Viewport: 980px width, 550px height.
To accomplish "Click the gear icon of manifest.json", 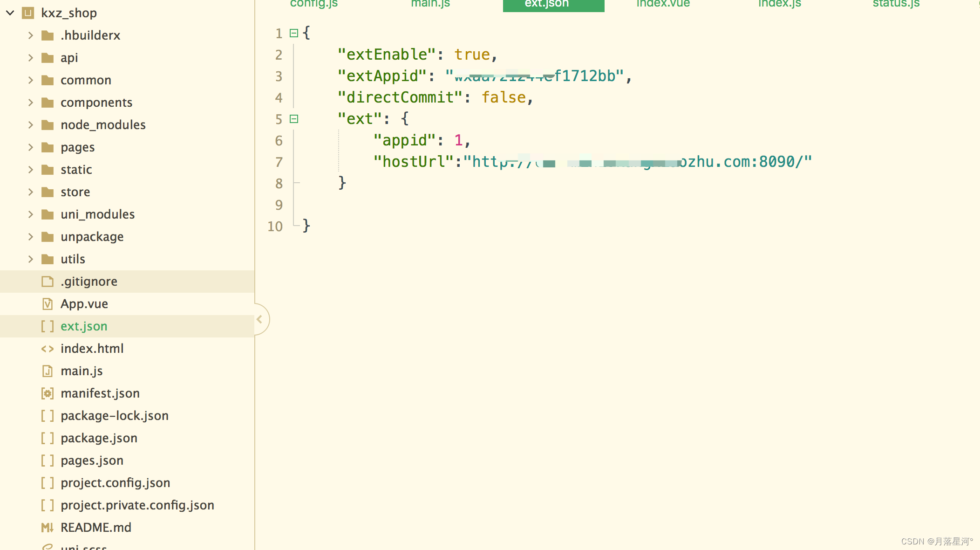I will (48, 393).
